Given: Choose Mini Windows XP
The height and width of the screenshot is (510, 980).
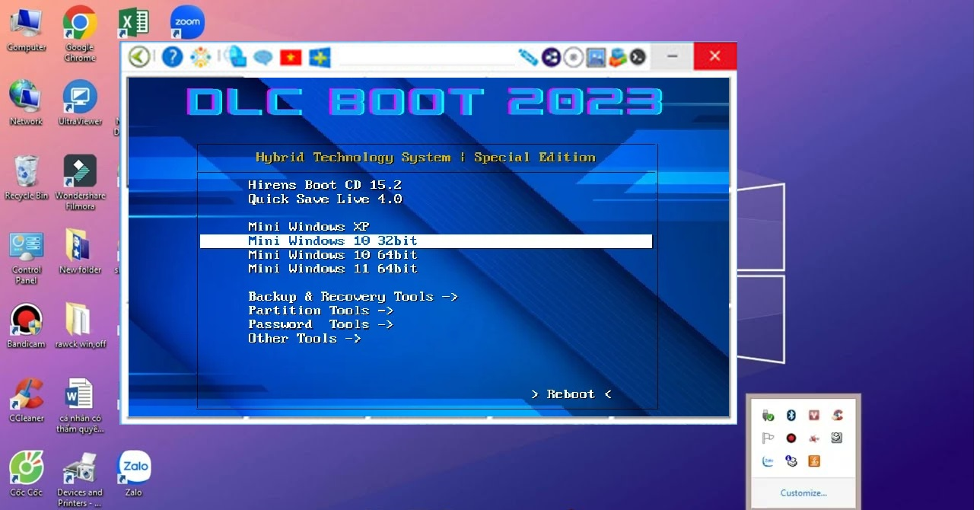Looking at the screenshot, I should click(309, 227).
